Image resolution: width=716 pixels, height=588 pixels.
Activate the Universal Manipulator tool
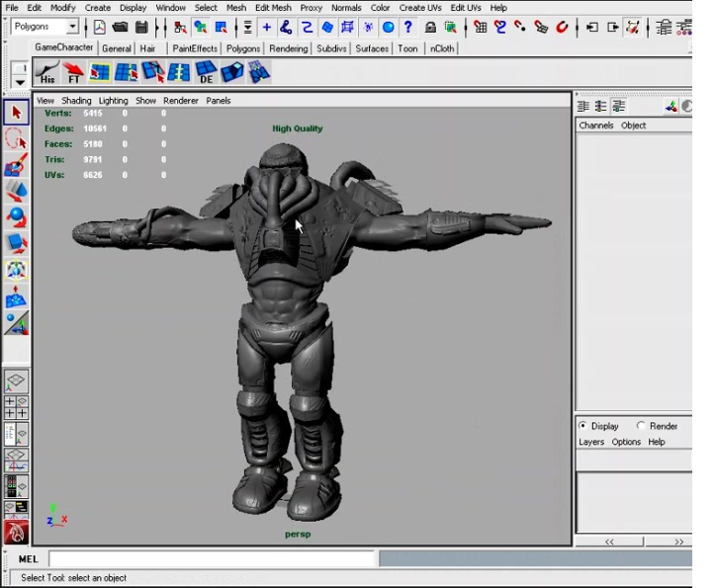[x=17, y=270]
